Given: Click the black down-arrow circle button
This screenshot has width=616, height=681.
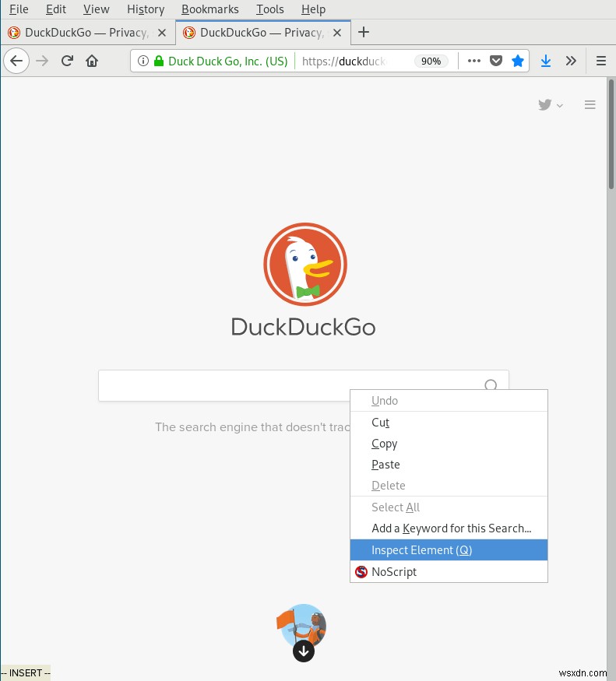Looking at the screenshot, I should pyautogui.click(x=304, y=651).
